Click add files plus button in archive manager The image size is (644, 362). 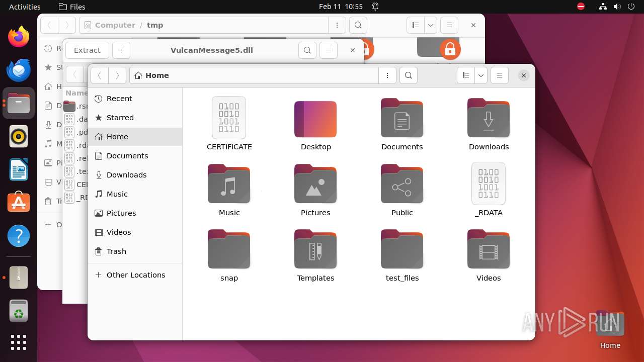click(x=121, y=50)
